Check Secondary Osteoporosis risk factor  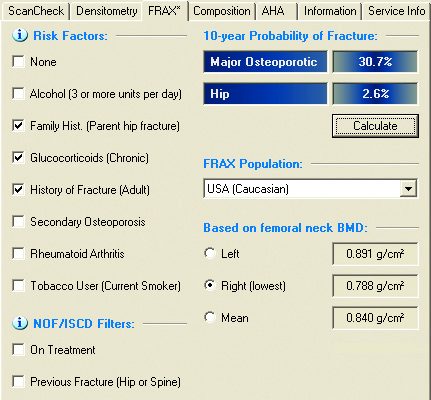pos(18,222)
